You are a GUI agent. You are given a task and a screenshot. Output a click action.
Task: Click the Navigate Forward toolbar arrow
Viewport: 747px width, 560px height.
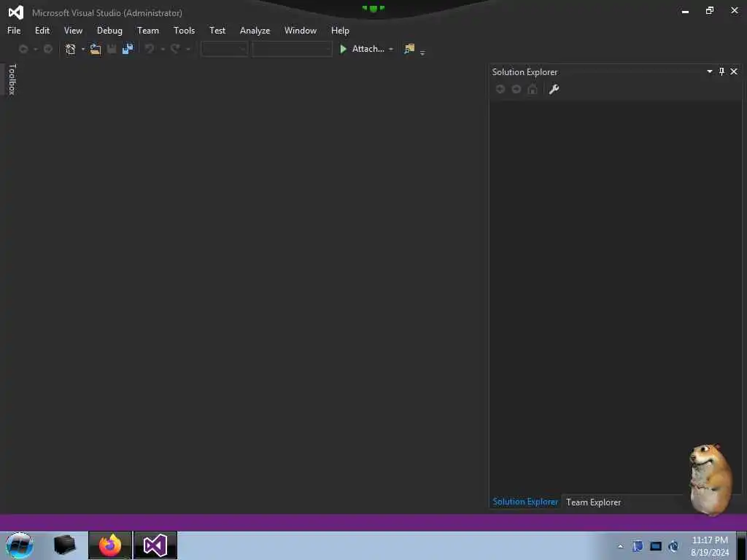tap(47, 49)
